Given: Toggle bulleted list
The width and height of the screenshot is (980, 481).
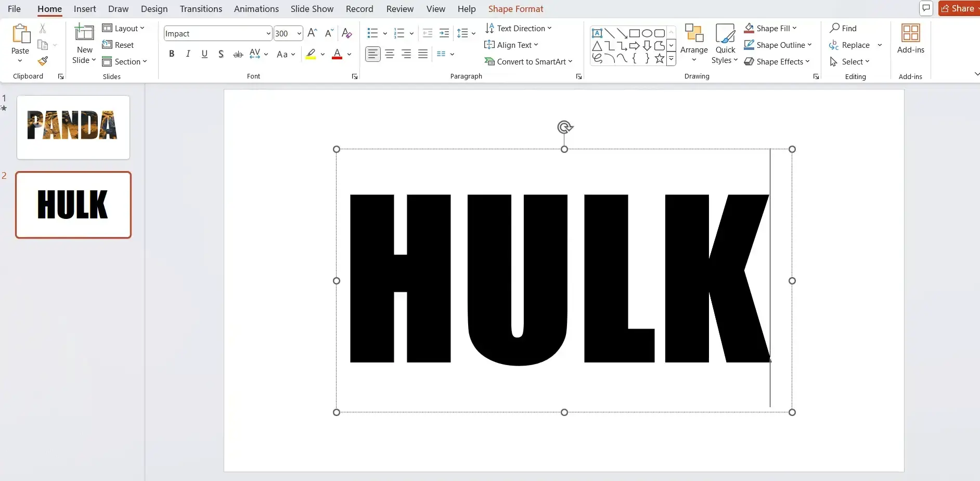Looking at the screenshot, I should click(372, 33).
